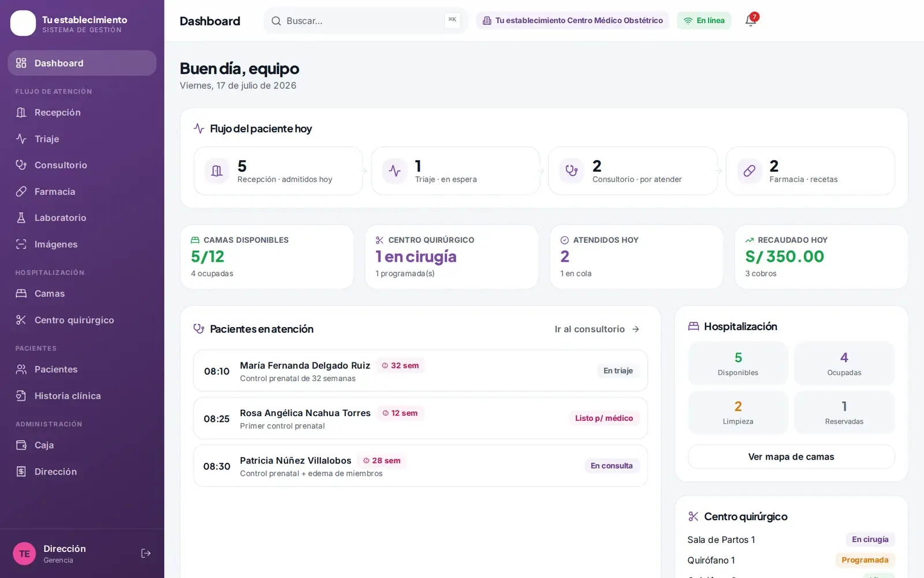Screen dimensions: 924x578
Task: Click the arrow icon after Ir al consultorio
Action: 636,329
